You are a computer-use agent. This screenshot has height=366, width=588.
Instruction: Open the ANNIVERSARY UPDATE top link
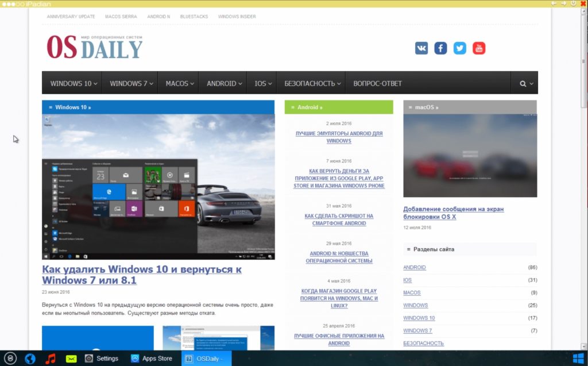71,17
